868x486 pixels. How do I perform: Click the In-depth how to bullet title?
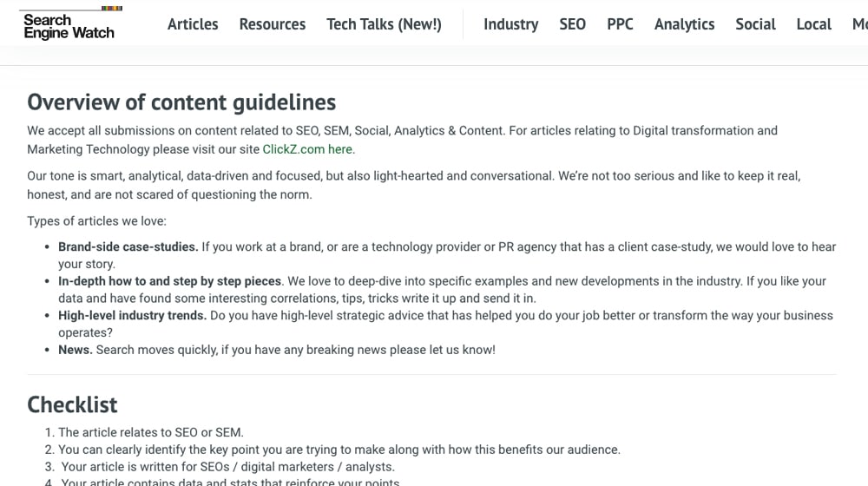pos(170,281)
